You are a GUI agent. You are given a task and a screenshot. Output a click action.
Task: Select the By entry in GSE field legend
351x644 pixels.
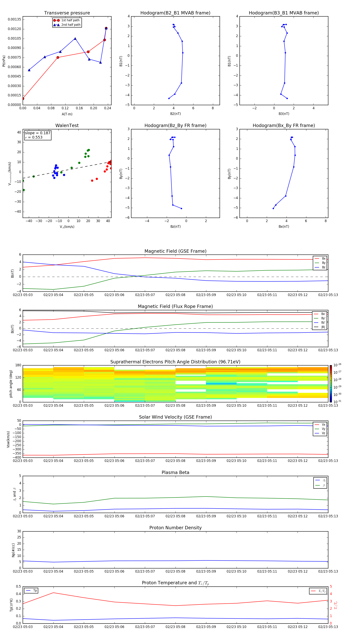(320, 263)
